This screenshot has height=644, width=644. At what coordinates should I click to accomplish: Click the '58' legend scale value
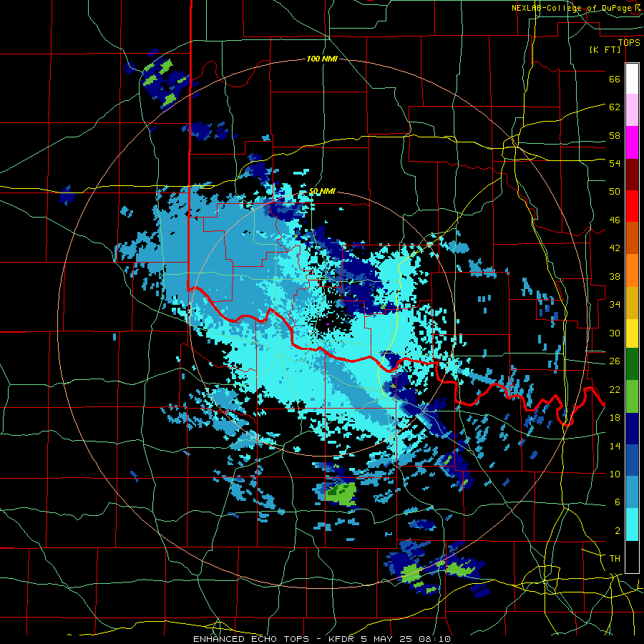(615, 135)
